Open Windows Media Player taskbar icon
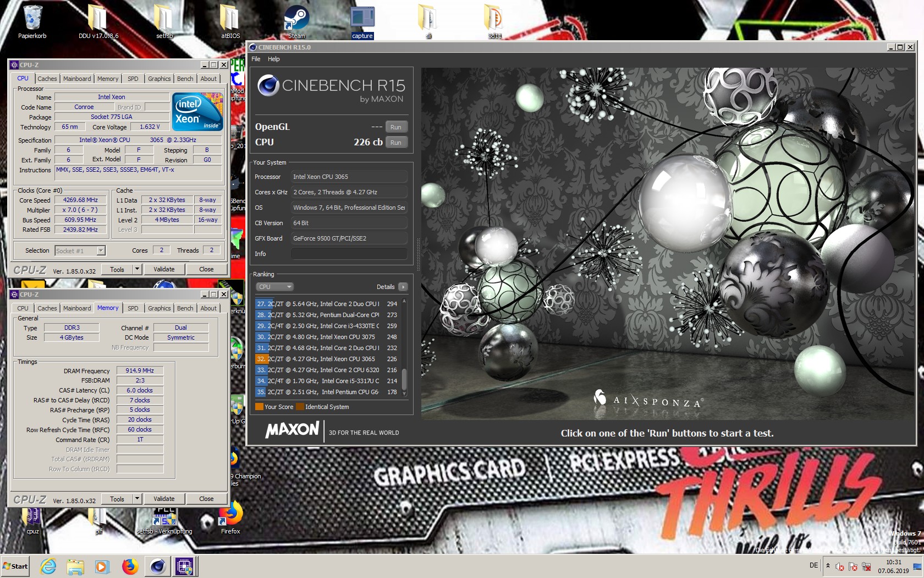 tap(102, 566)
